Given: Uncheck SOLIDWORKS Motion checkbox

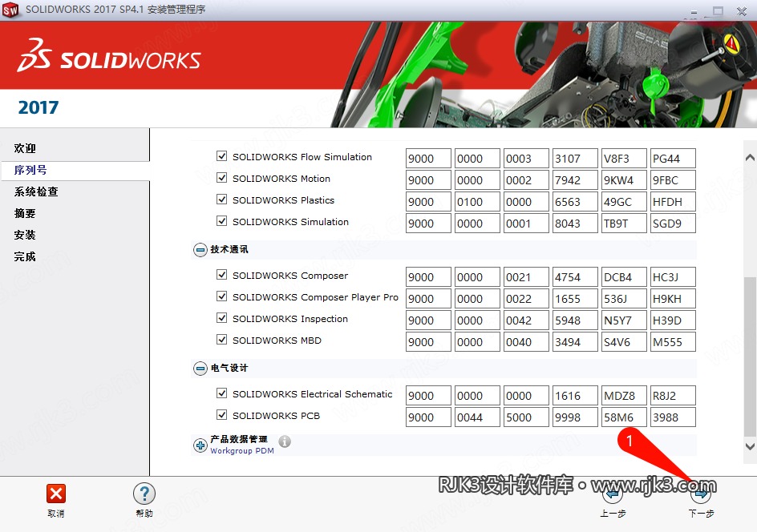Looking at the screenshot, I should tap(221, 178).
